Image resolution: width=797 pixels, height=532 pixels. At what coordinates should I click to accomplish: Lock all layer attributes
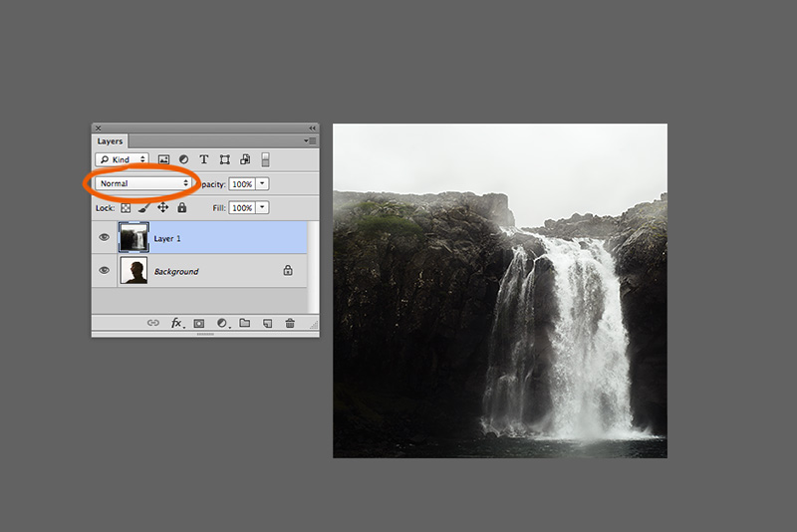[181, 207]
